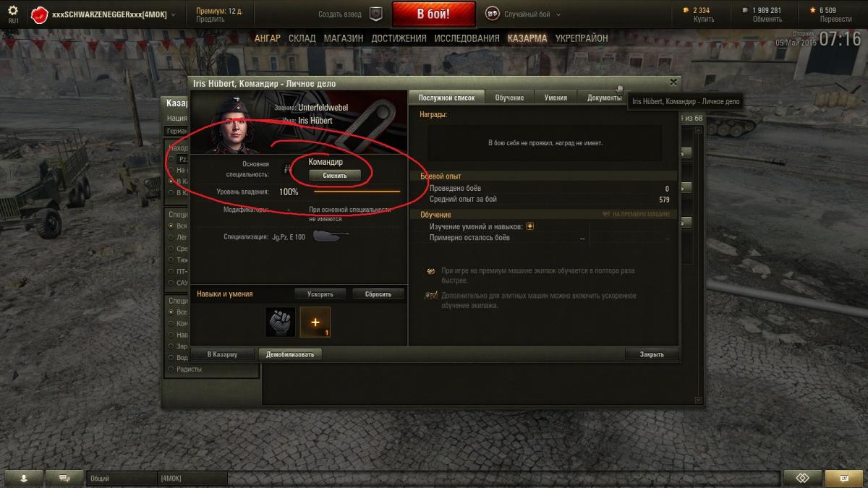Click the Демобилизовать button
Image resolution: width=868 pixels, height=488 pixels.
289,354
